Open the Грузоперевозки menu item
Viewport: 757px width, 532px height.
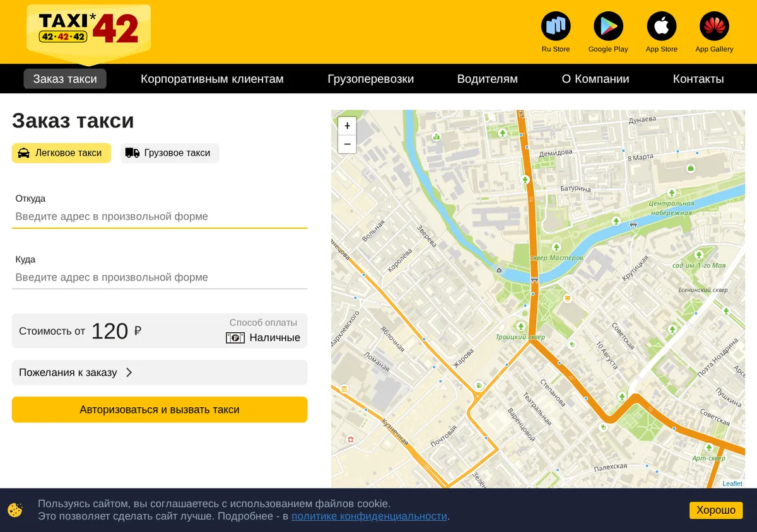pyautogui.click(x=371, y=79)
